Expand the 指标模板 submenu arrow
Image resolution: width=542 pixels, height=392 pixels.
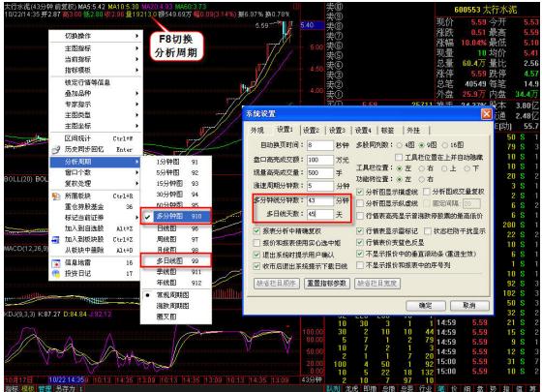tap(136, 70)
